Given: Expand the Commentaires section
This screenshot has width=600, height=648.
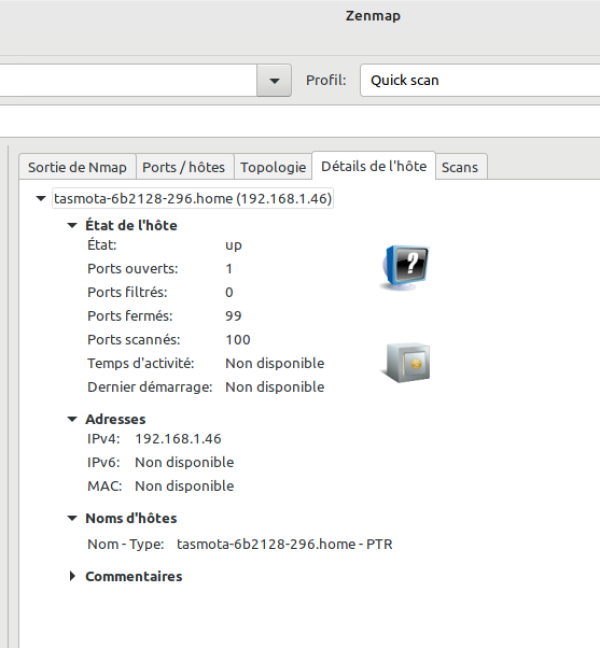Looking at the screenshot, I should [x=72, y=577].
